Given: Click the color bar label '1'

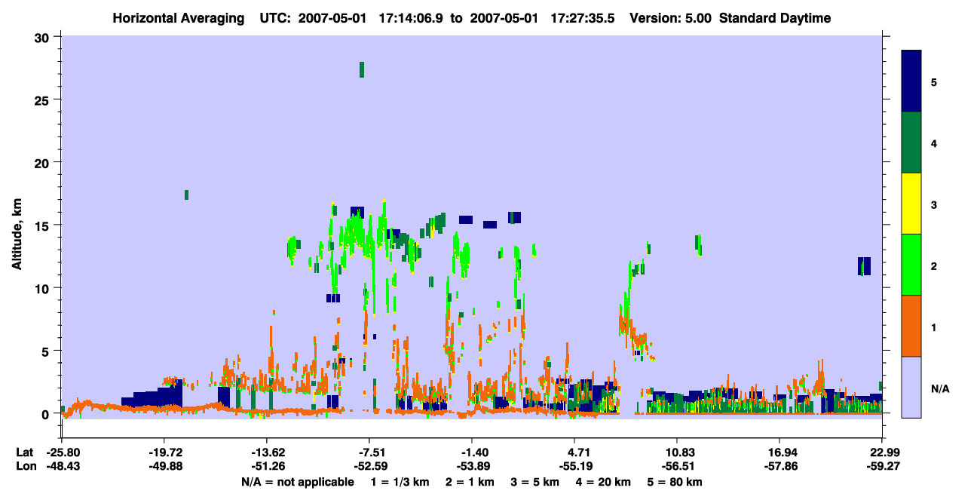Looking at the screenshot, I should click(934, 327).
